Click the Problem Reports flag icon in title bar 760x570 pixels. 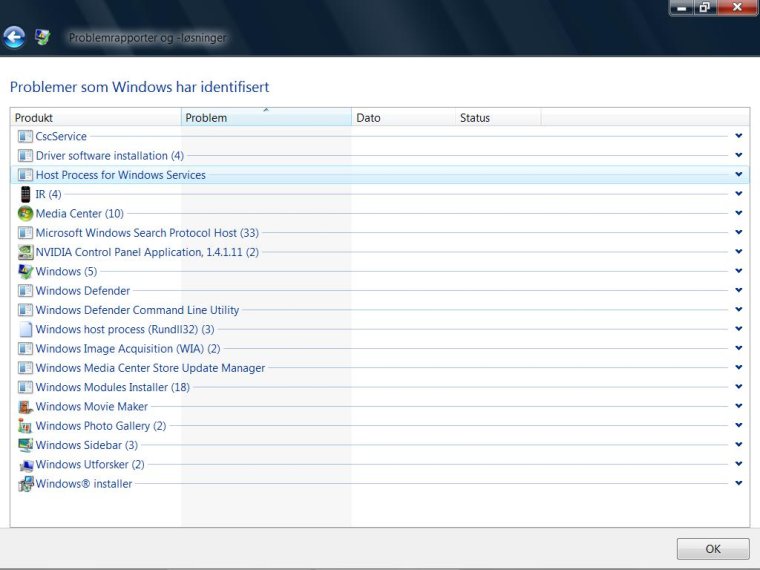tap(43, 37)
